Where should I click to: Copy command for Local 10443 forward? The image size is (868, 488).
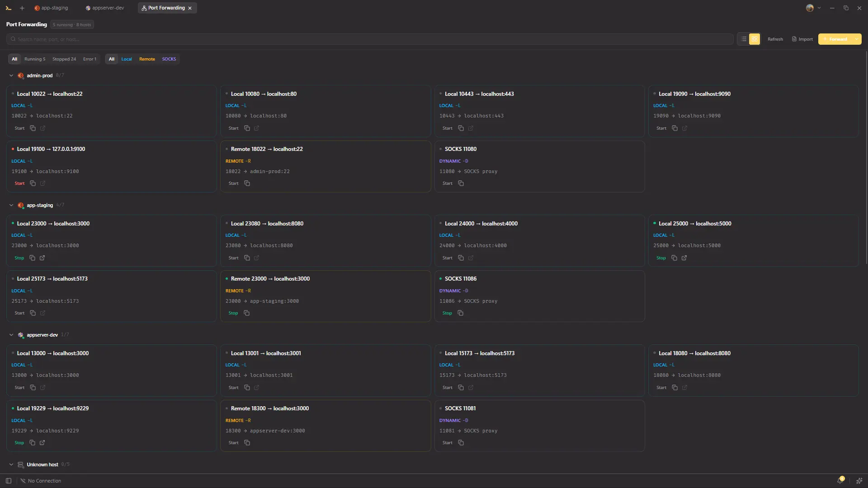click(461, 128)
